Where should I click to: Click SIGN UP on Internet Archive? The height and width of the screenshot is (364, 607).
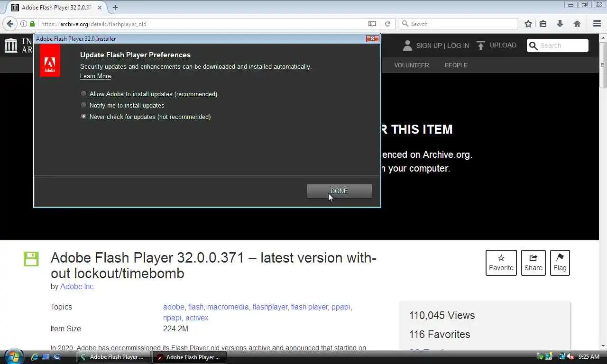429,45
